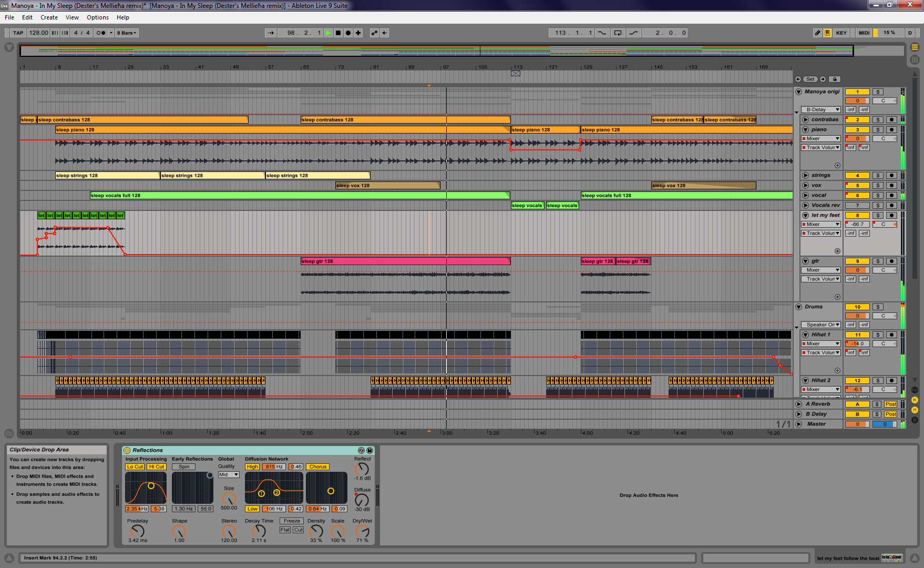This screenshot has height=568, width=924.
Task: Click Reflections hot-swap preset button
Action: tap(361, 450)
